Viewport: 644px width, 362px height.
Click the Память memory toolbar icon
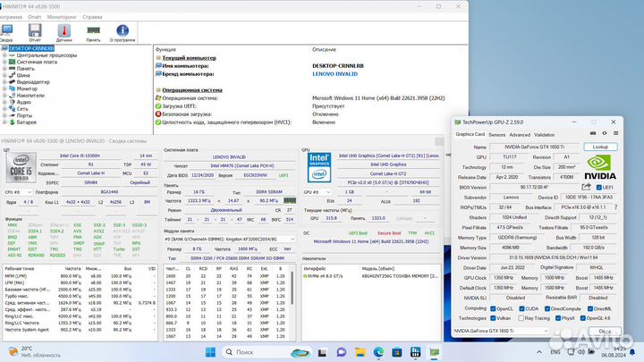[x=93, y=32]
